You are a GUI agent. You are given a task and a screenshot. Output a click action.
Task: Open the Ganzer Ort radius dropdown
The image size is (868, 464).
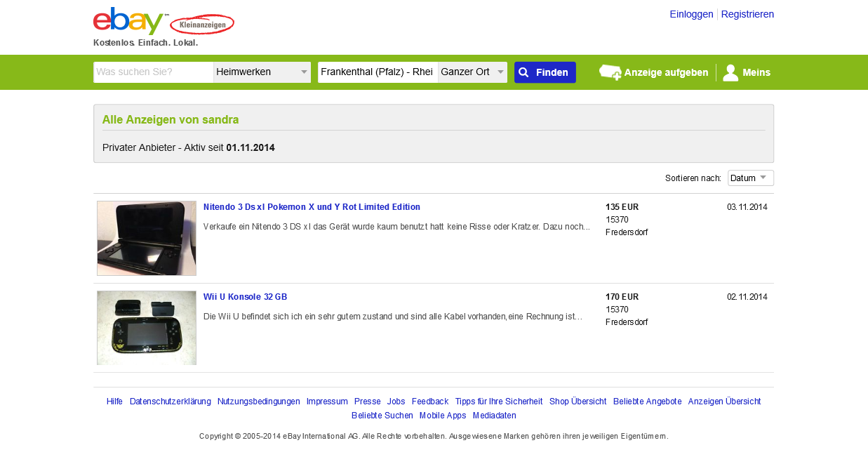pos(472,72)
